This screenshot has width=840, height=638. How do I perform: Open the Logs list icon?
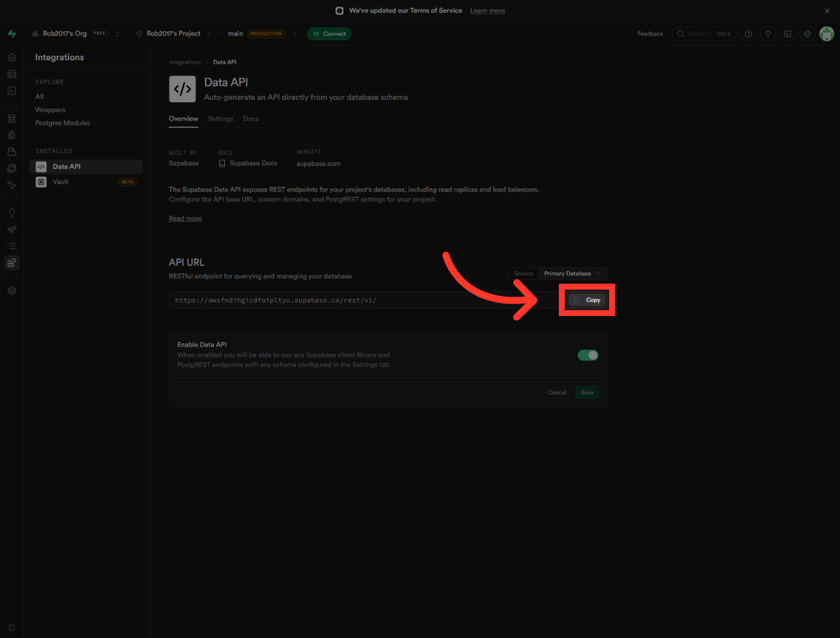(x=12, y=246)
